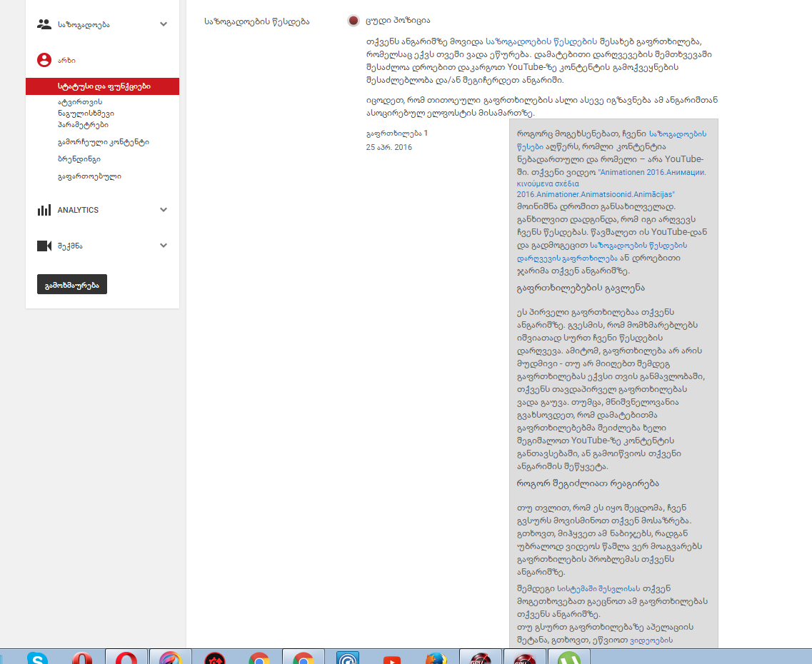Click the შექმნა video camera icon
The image size is (812, 664).
point(44,246)
